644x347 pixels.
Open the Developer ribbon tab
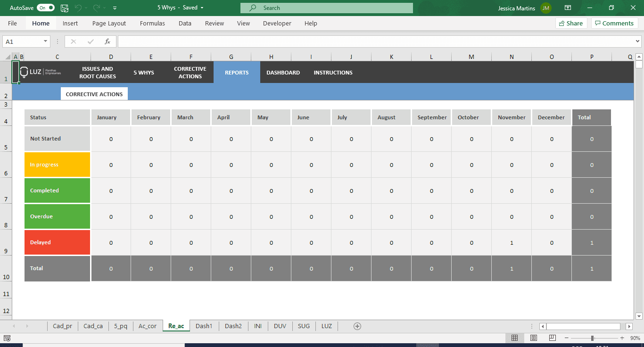click(277, 23)
